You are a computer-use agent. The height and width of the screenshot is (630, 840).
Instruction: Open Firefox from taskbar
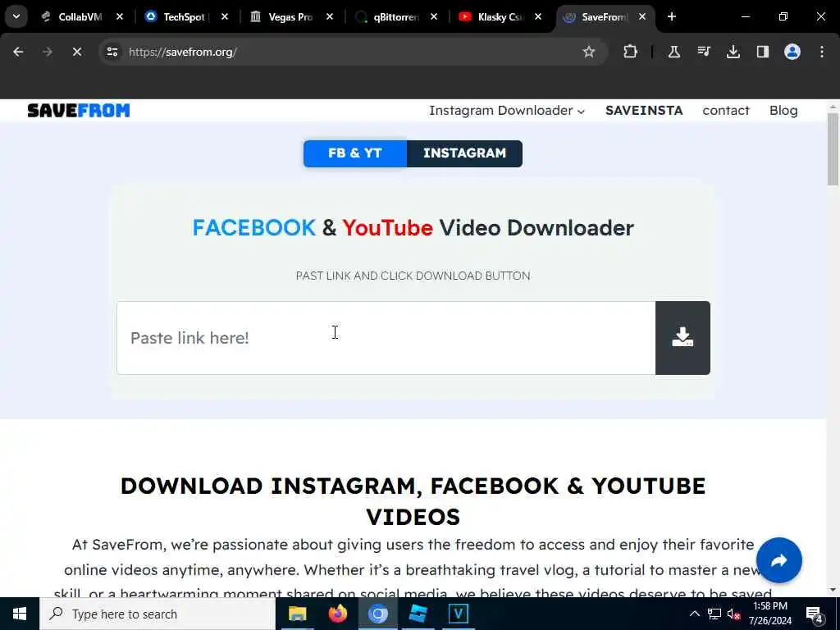click(x=337, y=614)
